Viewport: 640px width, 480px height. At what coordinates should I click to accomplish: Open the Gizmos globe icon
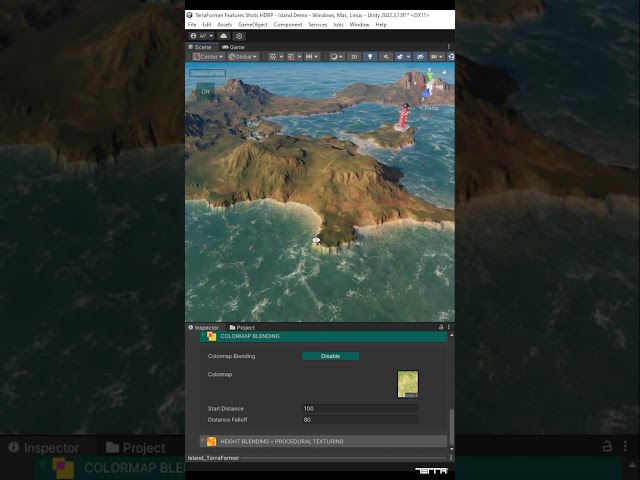[x=451, y=57]
